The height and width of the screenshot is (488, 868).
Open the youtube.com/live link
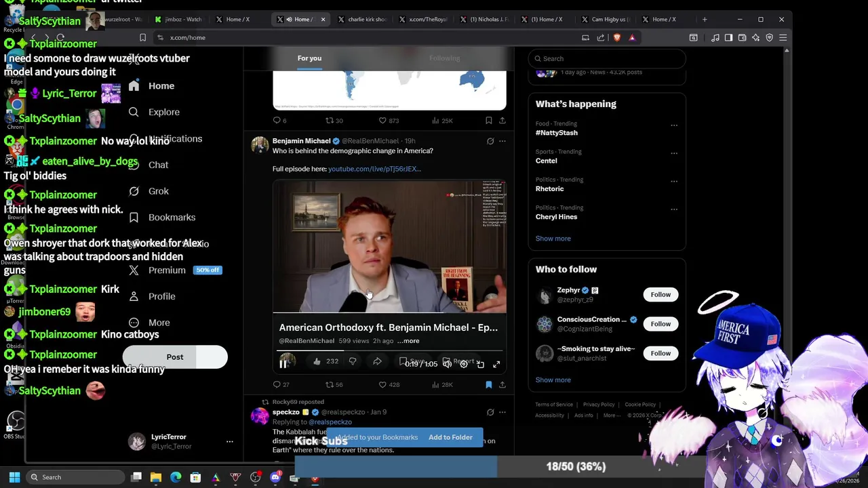(x=374, y=169)
